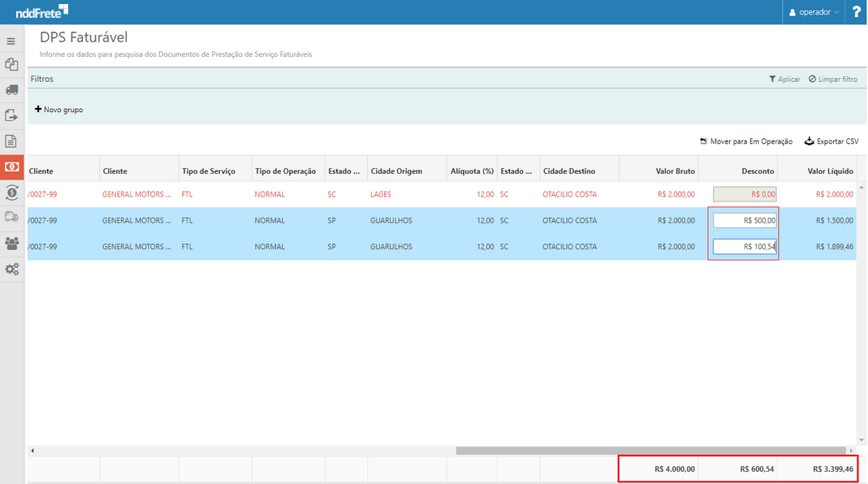Click Mover para Em Operação
The height and width of the screenshot is (484, 868).
pyautogui.click(x=745, y=141)
